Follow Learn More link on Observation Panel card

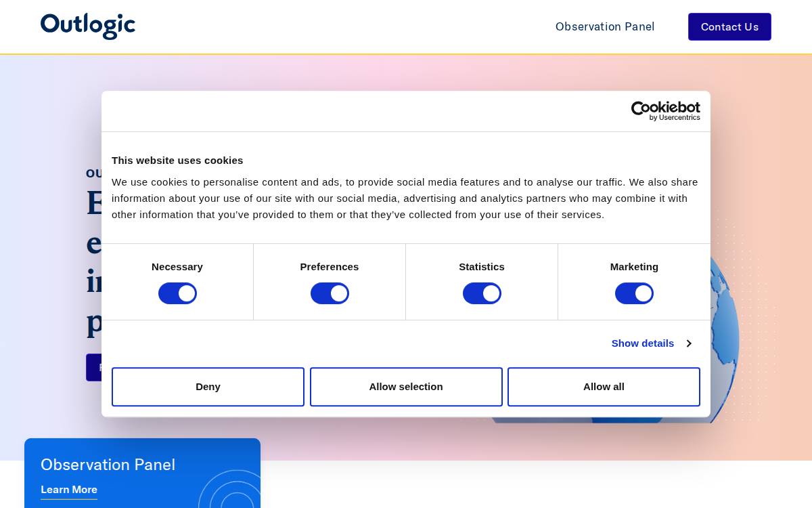[x=69, y=490]
